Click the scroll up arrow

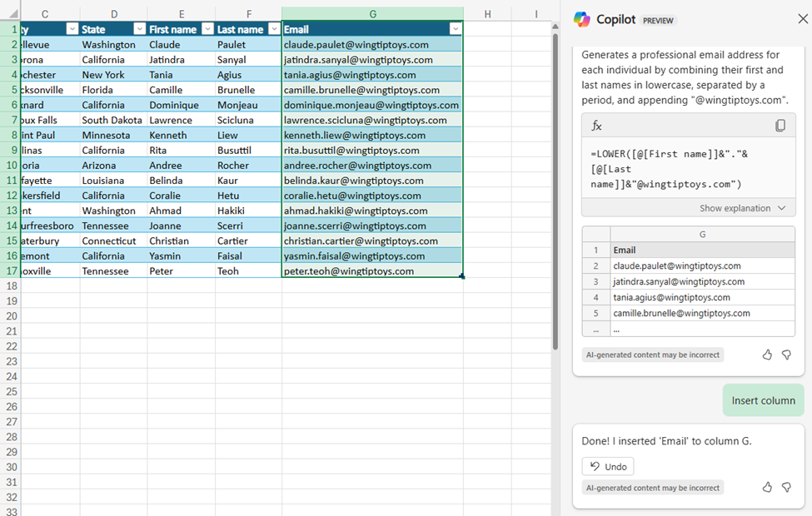(x=555, y=27)
